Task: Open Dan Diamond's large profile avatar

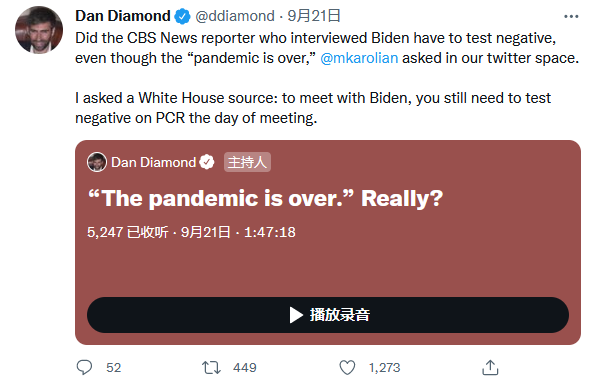Action: pos(39,30)
